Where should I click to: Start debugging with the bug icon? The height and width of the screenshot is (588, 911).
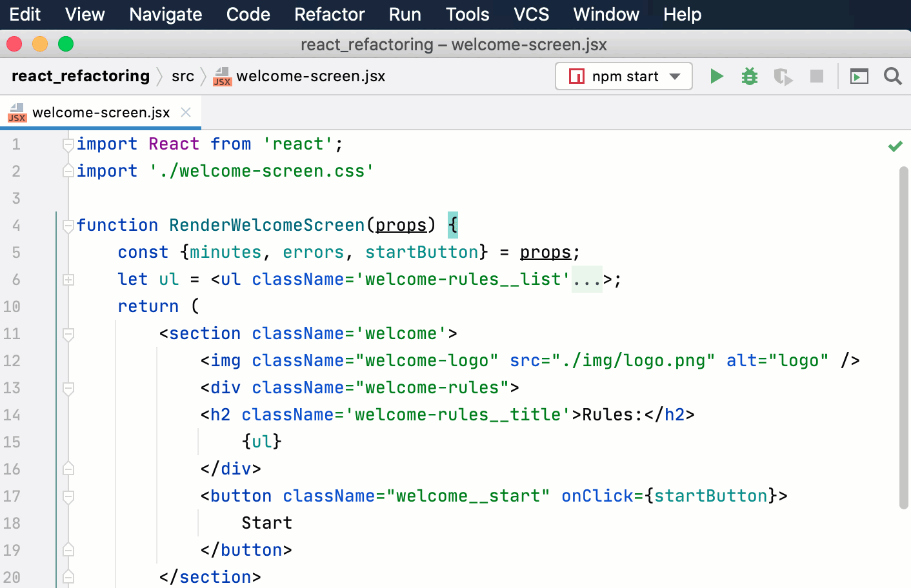tap(749, 76)
